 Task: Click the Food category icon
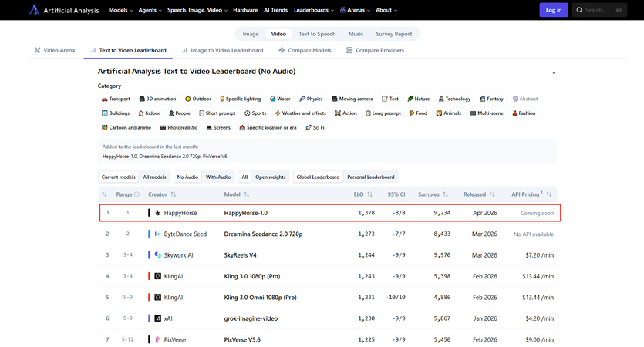click(x=412, y=113)
